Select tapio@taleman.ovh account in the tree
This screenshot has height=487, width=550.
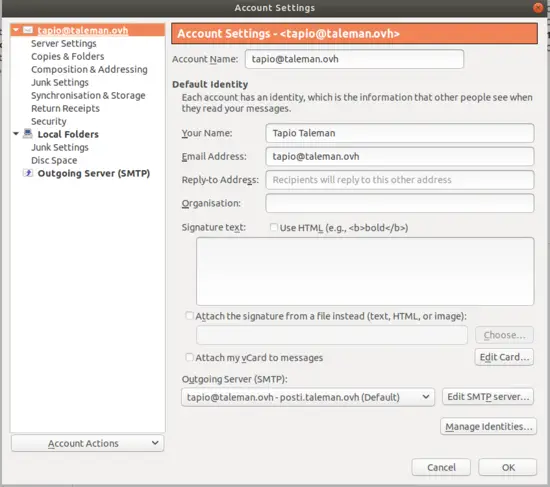pos(83,31)
